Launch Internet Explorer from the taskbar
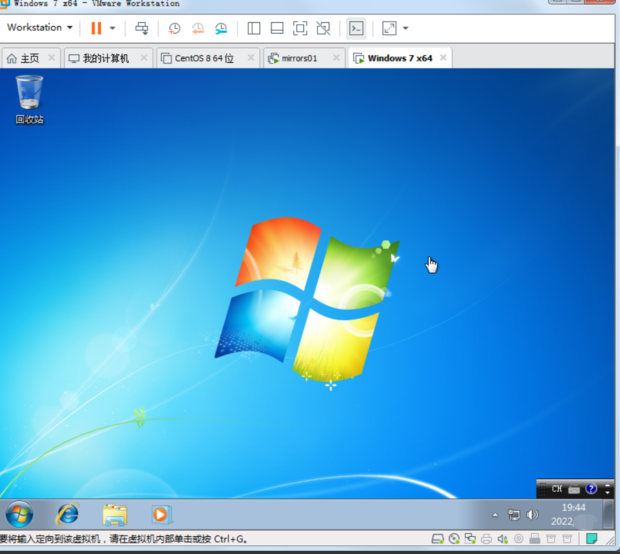This screenshot has height=554, width=620. point(68,514)
